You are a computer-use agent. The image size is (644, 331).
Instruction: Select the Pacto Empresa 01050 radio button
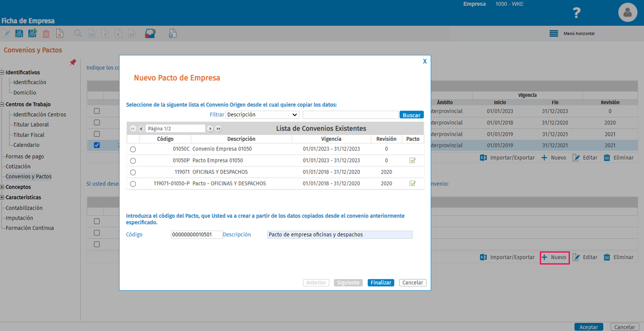point(133,161)
